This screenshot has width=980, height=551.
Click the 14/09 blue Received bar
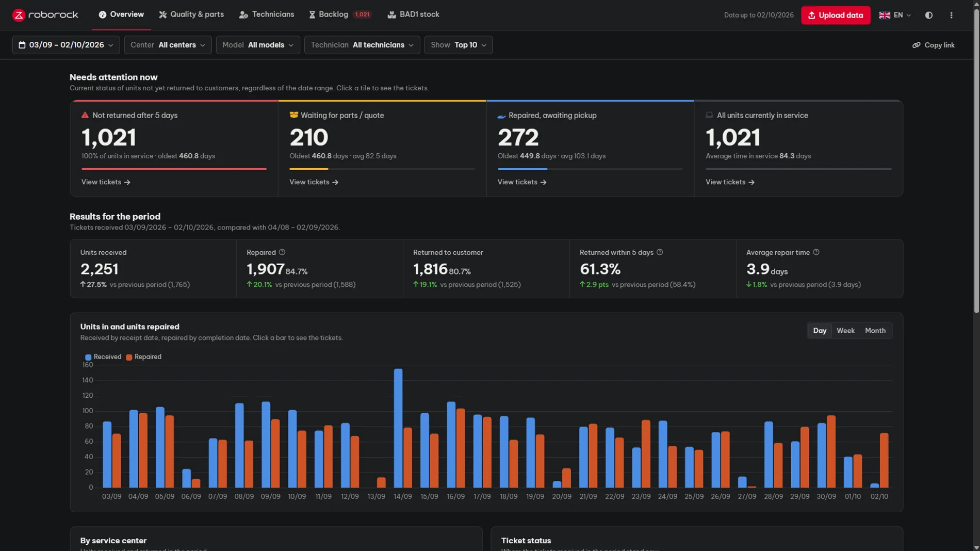[398, 428]
